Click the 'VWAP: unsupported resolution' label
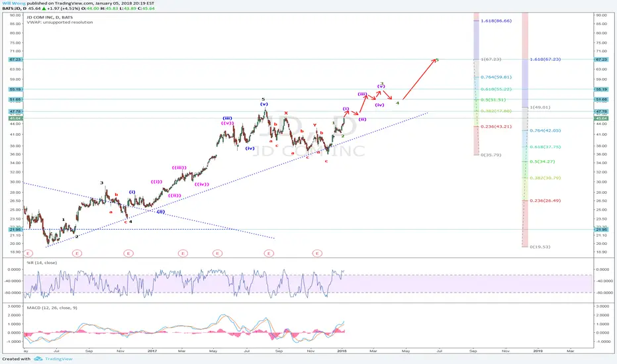This screenshot has height=364, width=617. click(60, 23)
